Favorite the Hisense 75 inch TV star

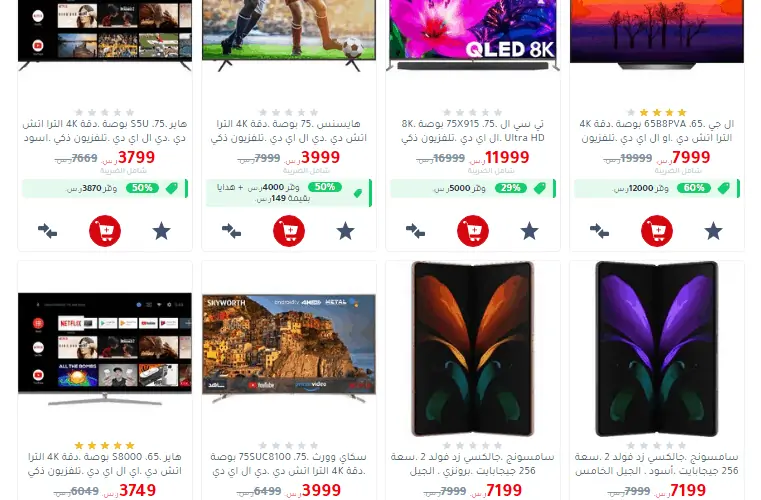click(346, 231)
